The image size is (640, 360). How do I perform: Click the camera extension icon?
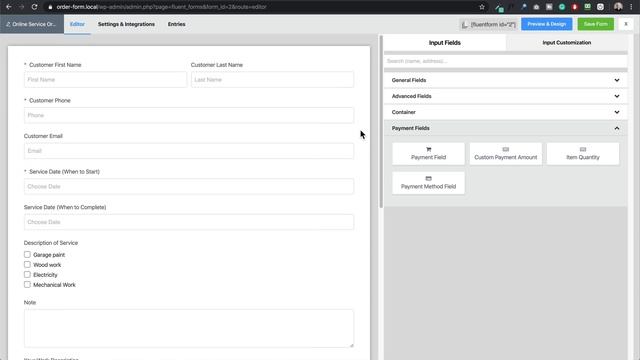click(536, 7)
